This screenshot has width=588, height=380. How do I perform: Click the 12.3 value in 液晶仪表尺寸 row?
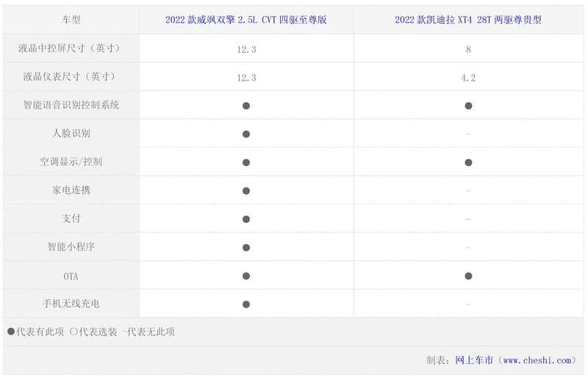point(246,78)
